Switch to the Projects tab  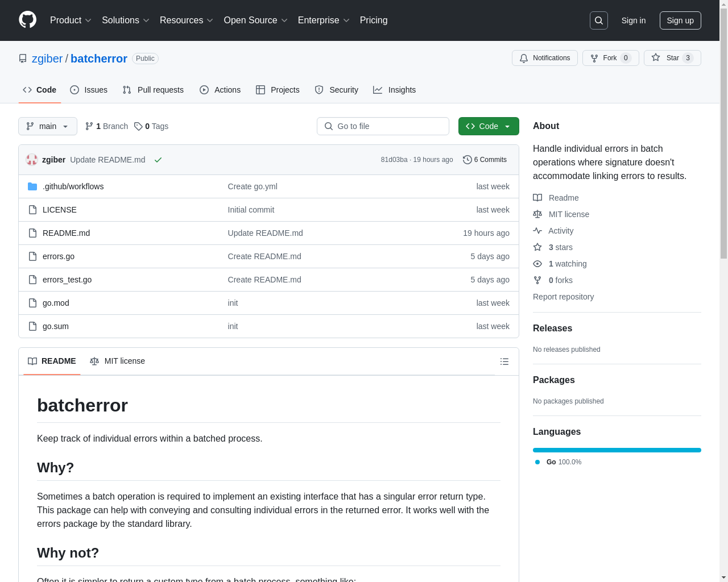coord(278,90)
